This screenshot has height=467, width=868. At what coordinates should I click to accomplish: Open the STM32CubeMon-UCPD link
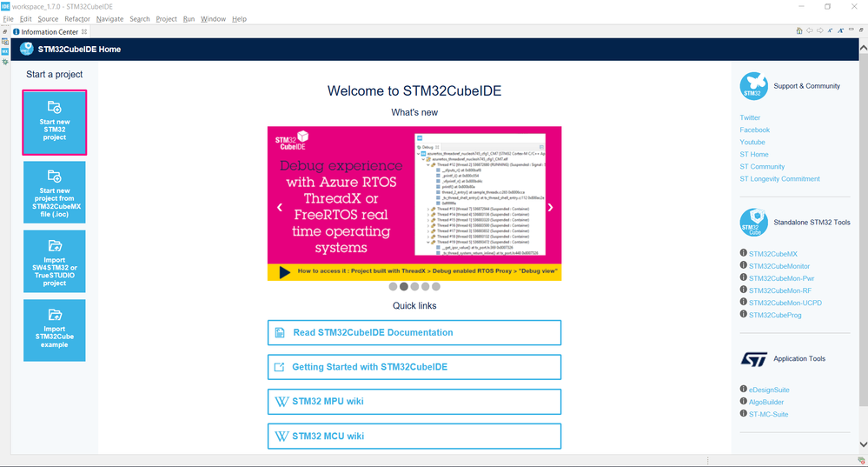coord(785,303)
